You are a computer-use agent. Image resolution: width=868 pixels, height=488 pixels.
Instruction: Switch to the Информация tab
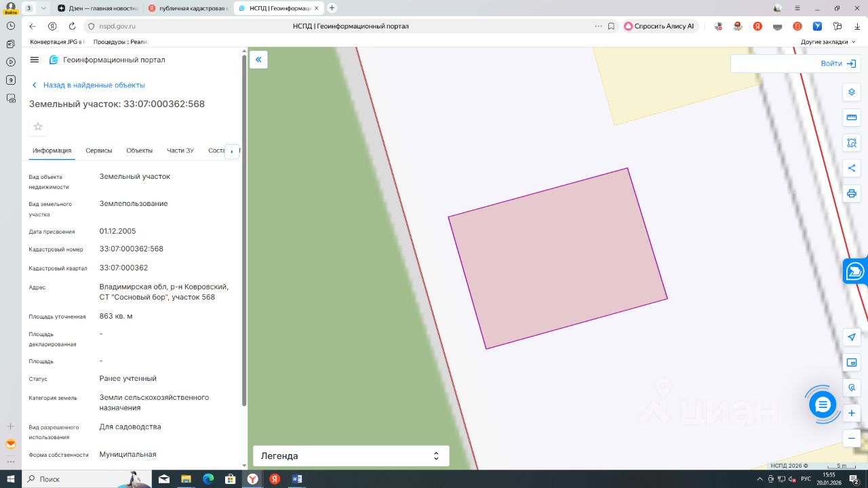click(x=52, y=150)
